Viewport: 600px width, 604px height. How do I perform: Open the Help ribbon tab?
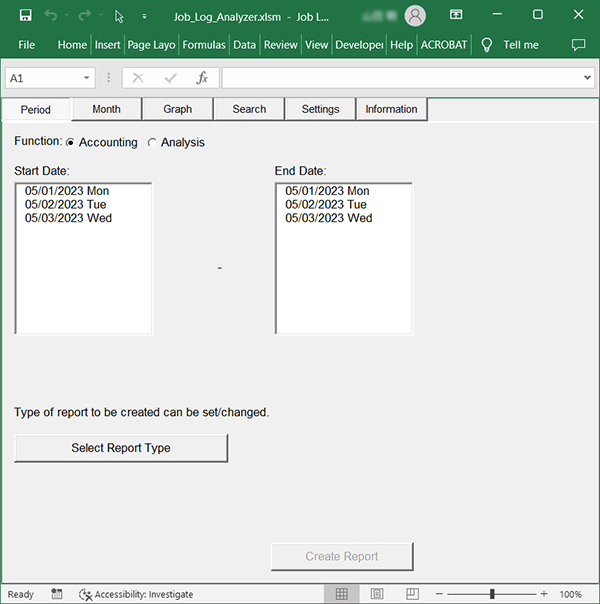[401, 45]
